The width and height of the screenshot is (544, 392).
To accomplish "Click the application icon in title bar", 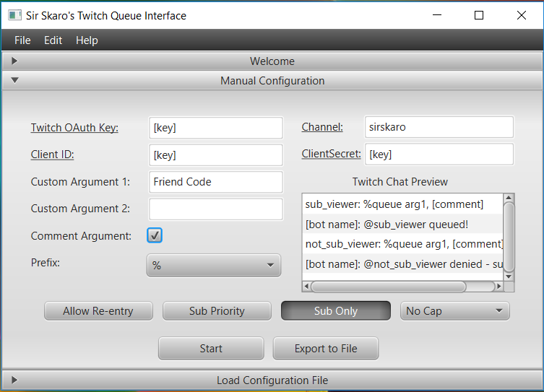I will [x=15, y=15].
